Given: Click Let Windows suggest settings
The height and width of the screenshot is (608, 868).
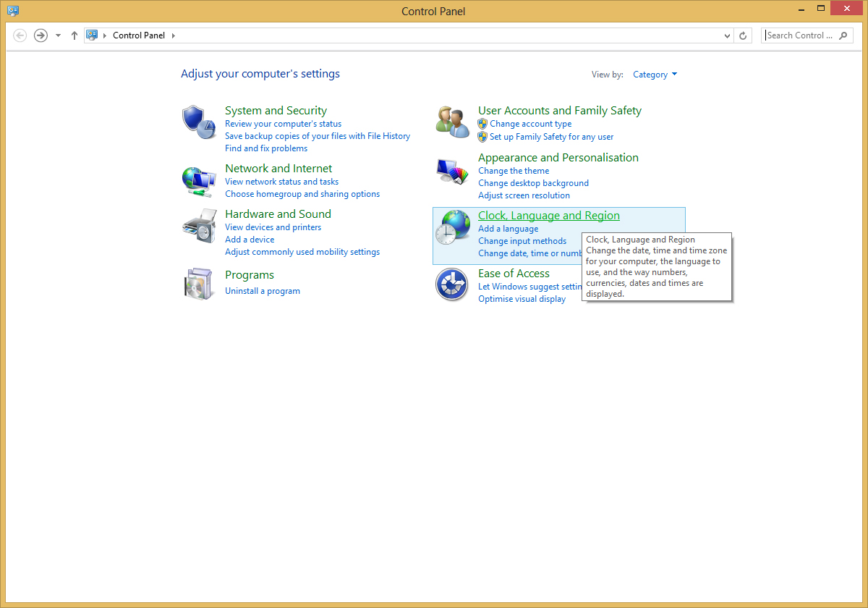Looking at the screenshot, I should (529, 287).
